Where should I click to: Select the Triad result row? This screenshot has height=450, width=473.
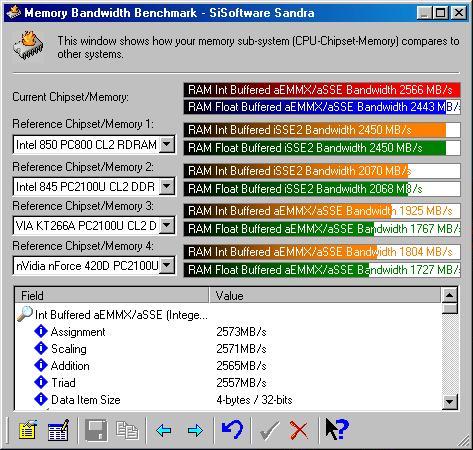click(x=228, y=383)
